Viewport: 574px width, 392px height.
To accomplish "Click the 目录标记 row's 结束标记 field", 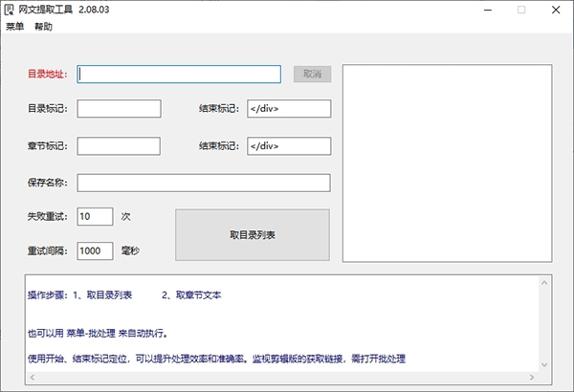I will (x=289, y=109).
